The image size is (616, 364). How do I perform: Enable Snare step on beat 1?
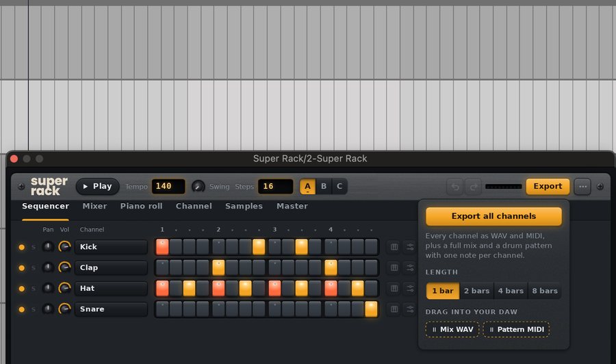tap(162, 309)
